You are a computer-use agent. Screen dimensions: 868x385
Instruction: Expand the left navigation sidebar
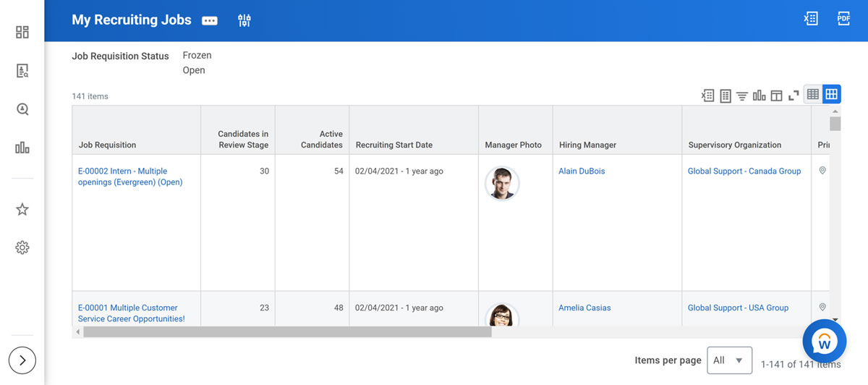tap(22, 360)
